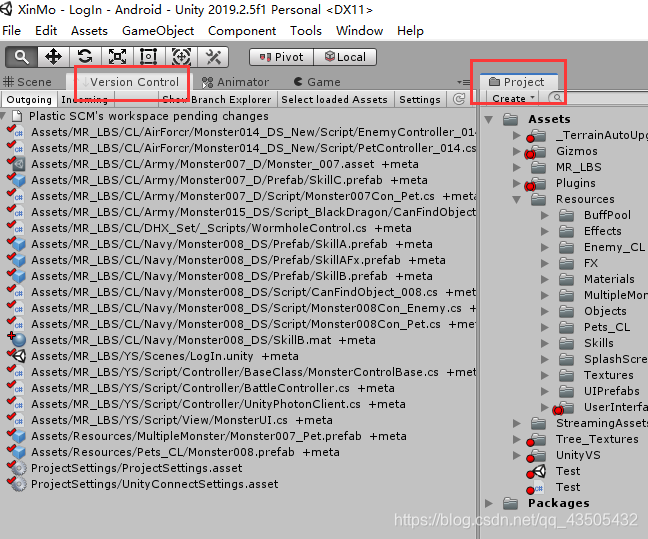Collapse the Assets folder tree
This screenshot has height=539, width=648.
click(489, 120)
